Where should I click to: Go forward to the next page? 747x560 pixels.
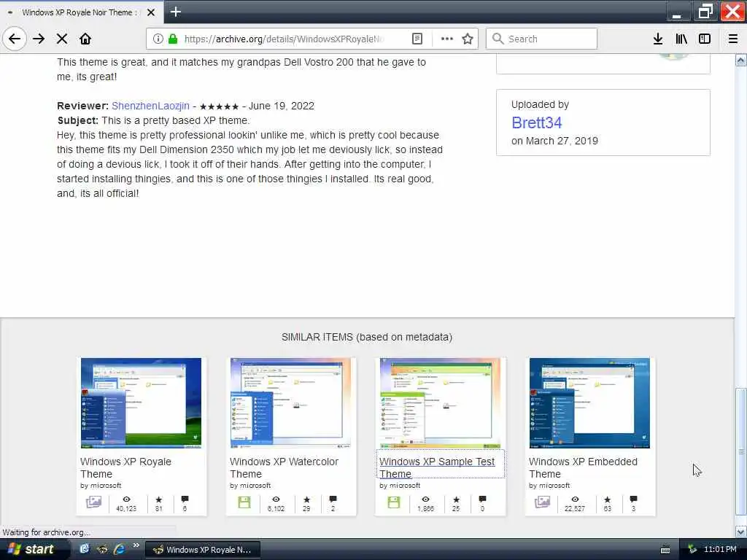tap(39, 39)
